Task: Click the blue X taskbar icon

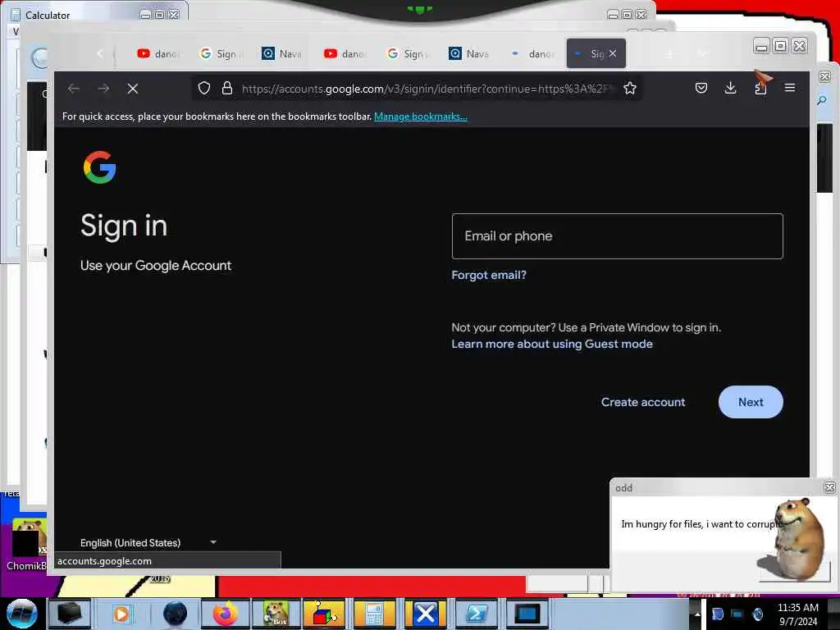Action: (426, 614)
